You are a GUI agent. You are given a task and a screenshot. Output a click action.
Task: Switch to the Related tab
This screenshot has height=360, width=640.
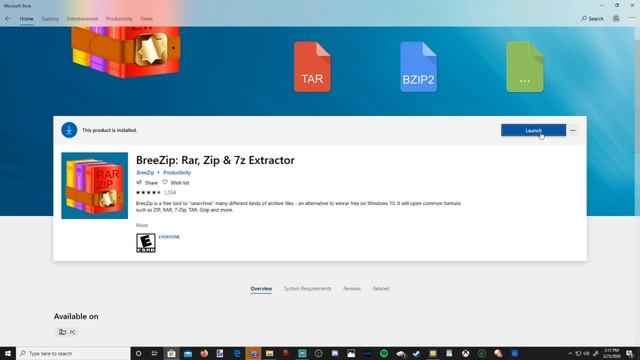point(381,289)
